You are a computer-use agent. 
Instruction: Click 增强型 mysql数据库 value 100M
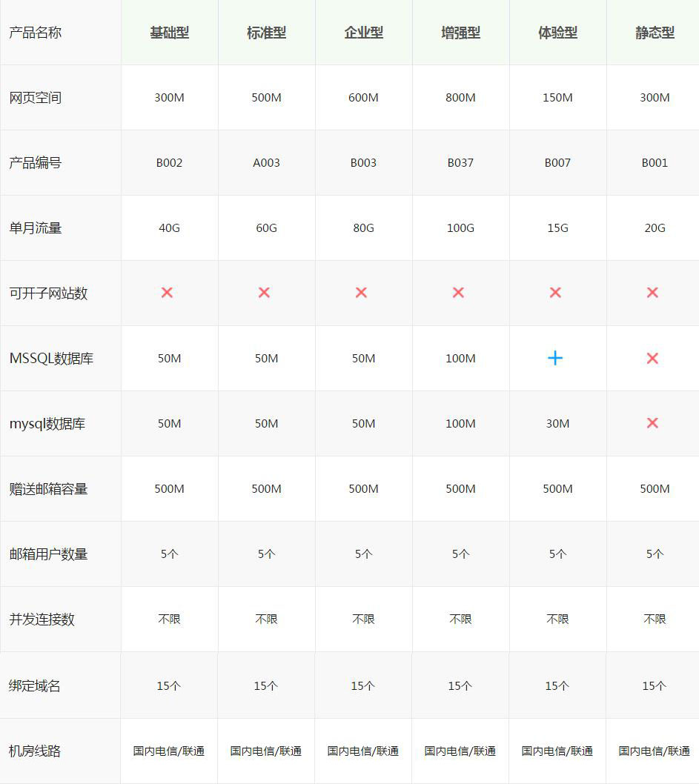click(x=460, y=424)
